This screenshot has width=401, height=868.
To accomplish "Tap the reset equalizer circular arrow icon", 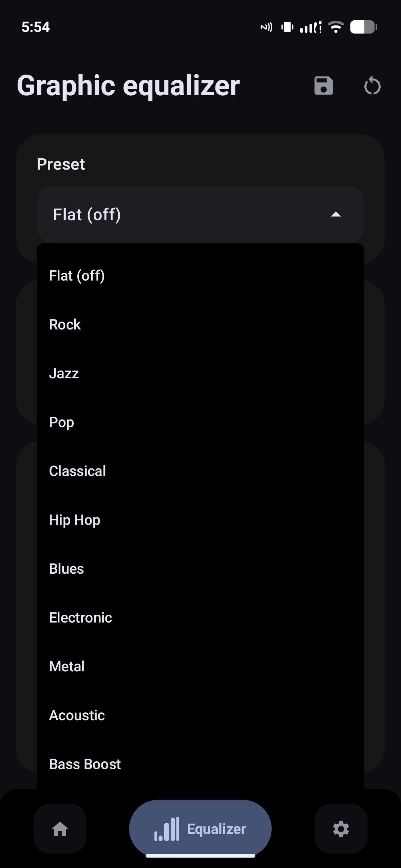I will pos(372,86).
